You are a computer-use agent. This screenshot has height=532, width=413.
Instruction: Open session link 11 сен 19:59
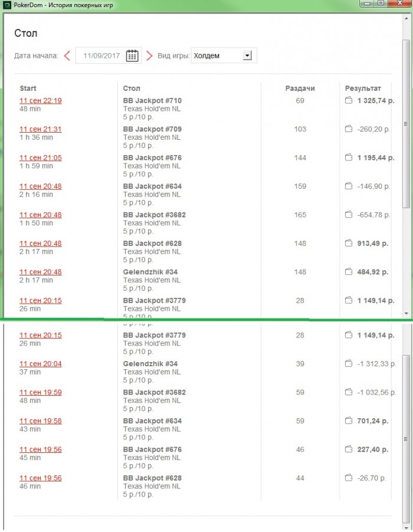[x=41, y=392]
